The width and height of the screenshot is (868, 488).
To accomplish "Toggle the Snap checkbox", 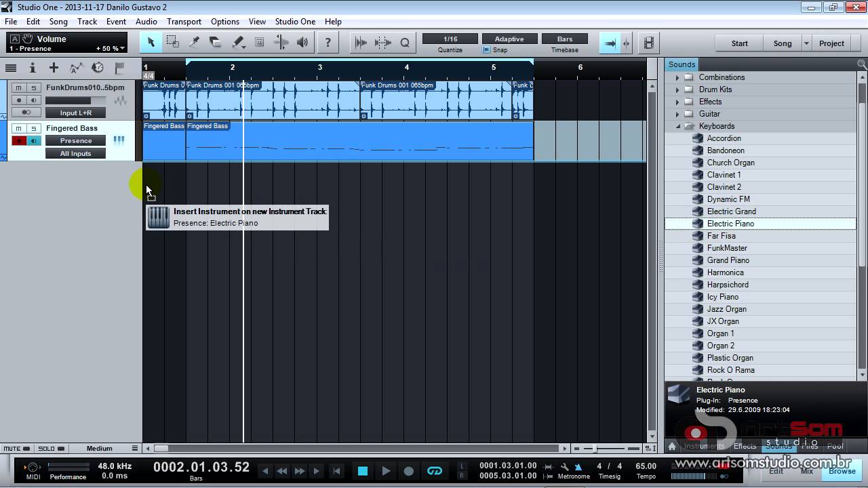I will click(x=486, y=50).
